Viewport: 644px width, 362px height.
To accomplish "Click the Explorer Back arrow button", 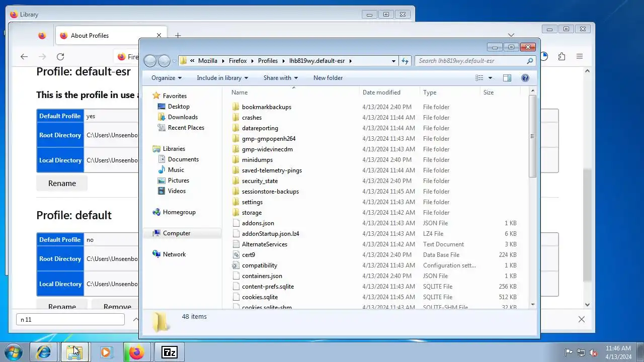I will point(150,61).
